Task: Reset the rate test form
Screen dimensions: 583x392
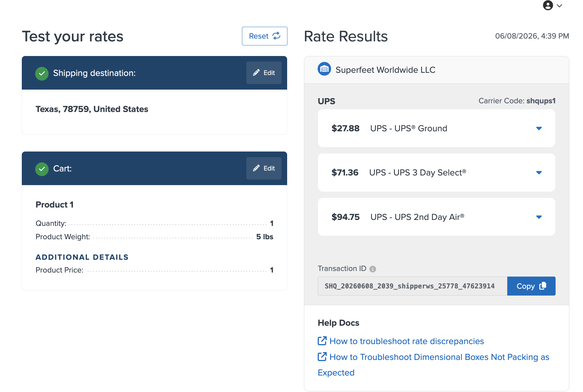Action: pos(264,36)
